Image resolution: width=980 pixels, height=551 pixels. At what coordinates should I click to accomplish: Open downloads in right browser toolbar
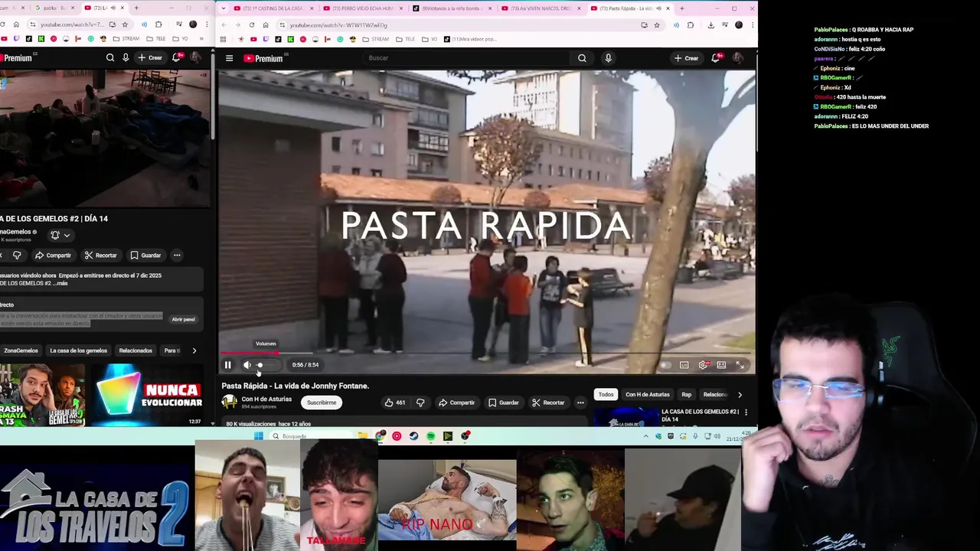pos(710,25)
